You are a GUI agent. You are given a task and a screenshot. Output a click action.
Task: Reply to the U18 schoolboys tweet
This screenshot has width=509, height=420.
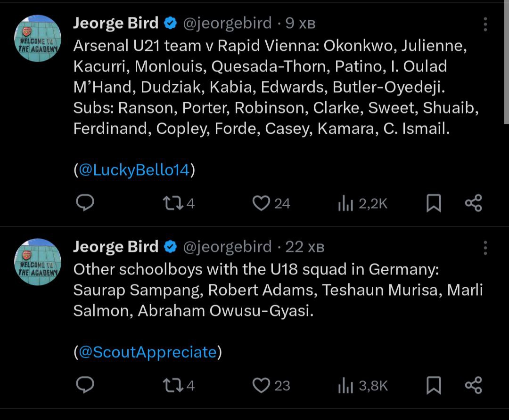coord(85,385)
